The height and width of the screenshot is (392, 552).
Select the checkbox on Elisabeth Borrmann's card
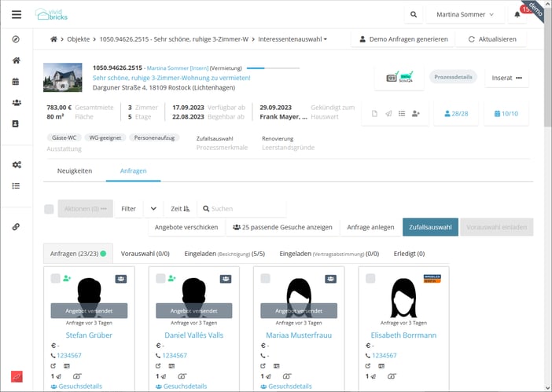(371, 278)
